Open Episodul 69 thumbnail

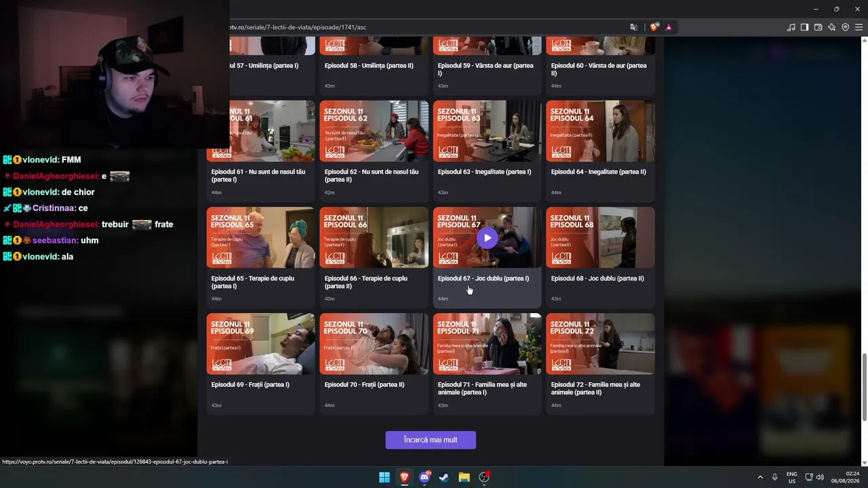pyautogui.click(x=260, y=344)
